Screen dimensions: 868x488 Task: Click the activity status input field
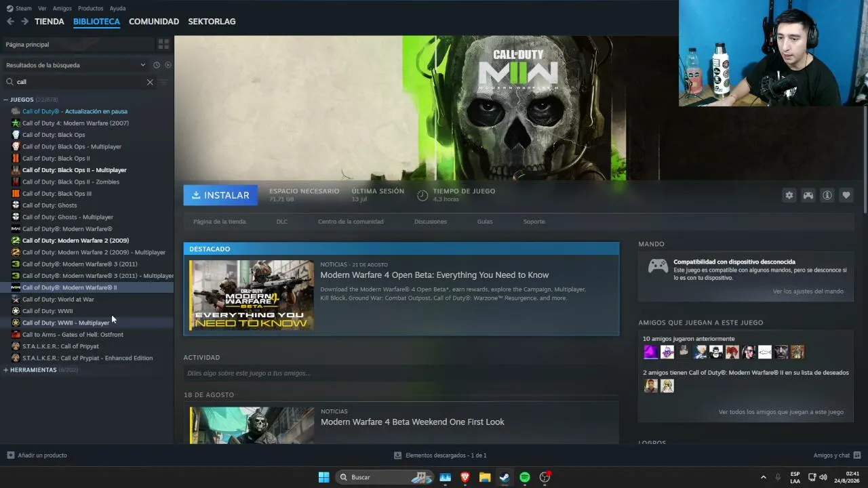(x=401, y=373)
